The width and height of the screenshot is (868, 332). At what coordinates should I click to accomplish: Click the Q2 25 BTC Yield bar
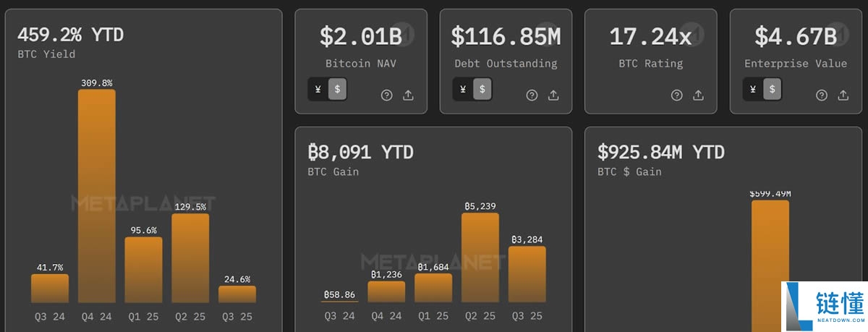point(190,257)
